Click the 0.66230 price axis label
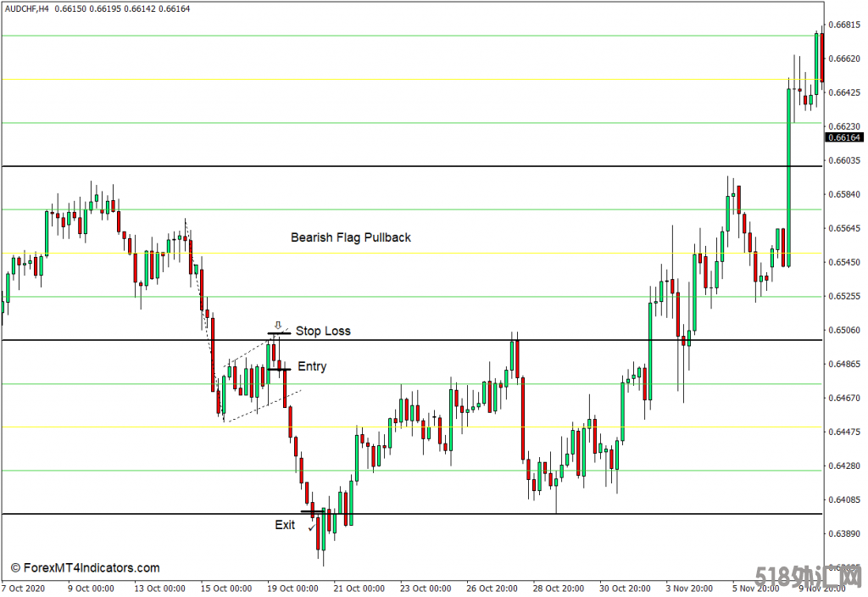868x597 pixels. point(845,127)
